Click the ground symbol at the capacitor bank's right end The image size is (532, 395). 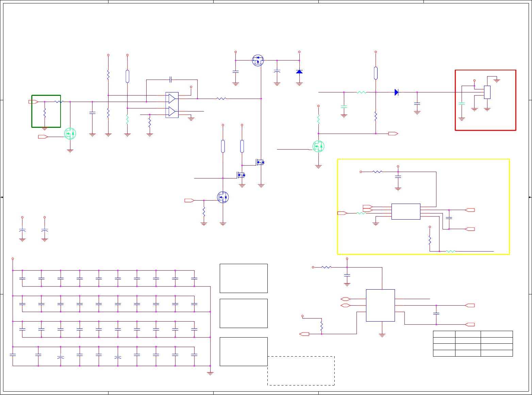click(210, 373)
